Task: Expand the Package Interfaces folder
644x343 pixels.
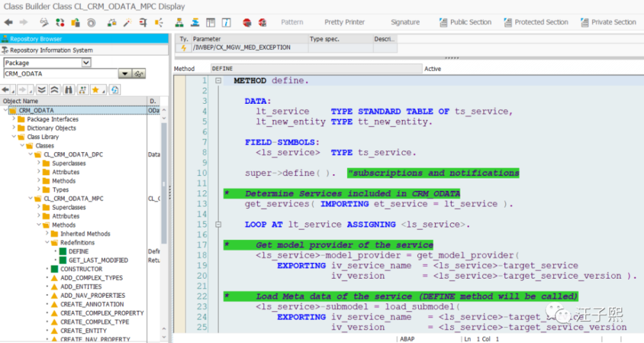Action: [x=14, y=119]
